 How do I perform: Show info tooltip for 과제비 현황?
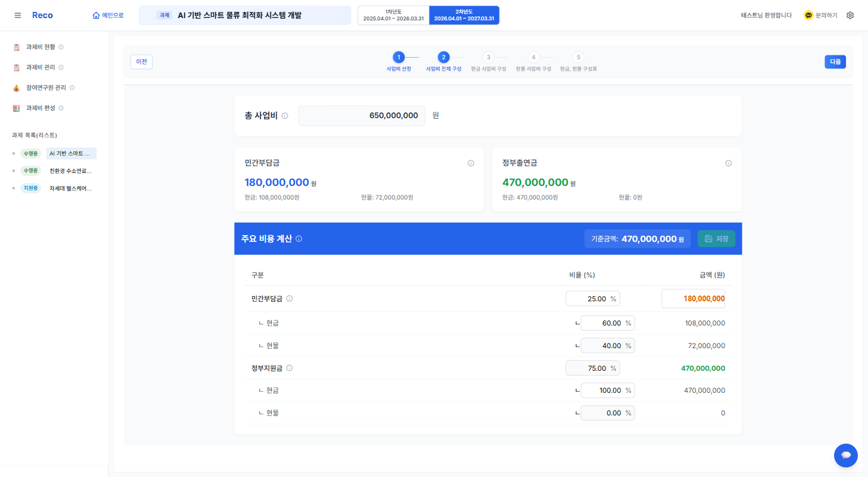[61, 47]
